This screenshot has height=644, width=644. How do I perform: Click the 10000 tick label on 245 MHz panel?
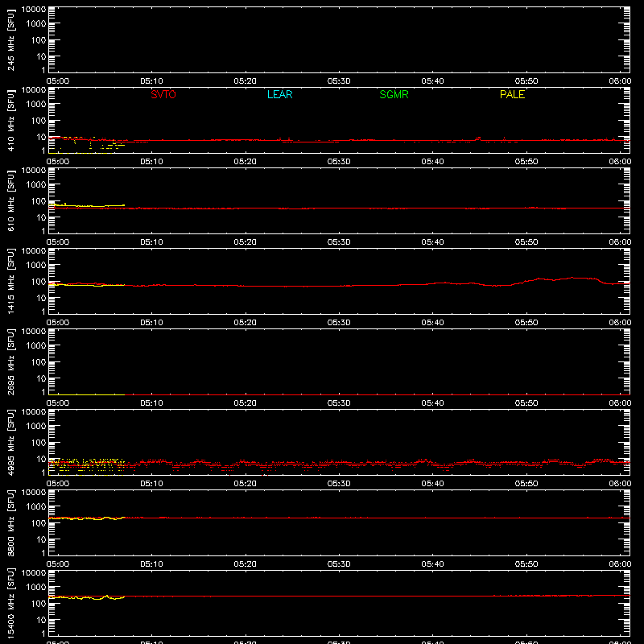(34, 10)
